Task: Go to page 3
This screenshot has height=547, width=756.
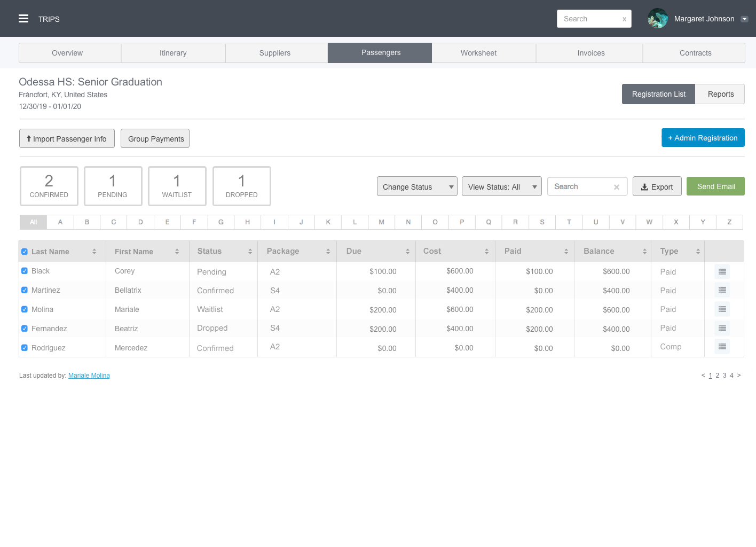Action: point(724,376)
